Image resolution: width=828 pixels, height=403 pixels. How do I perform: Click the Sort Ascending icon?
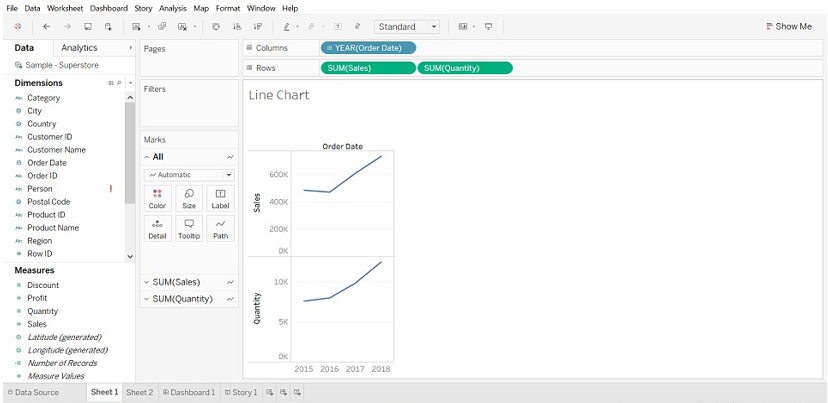[237, 26]
